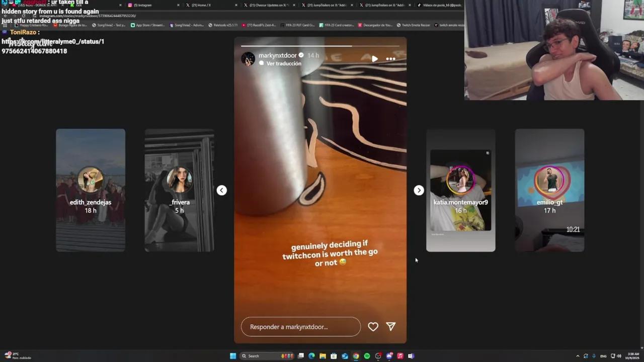Viewport: 644px width, 362px height.
Task: Open File Explorer from the taskbar
Action: pos(323,356)
